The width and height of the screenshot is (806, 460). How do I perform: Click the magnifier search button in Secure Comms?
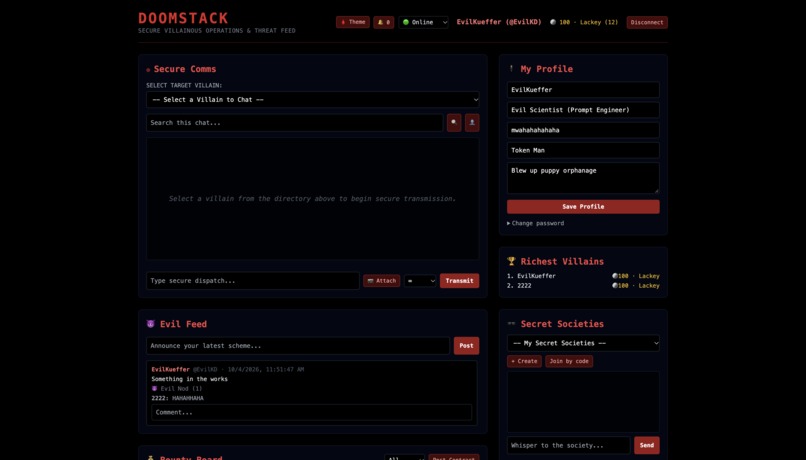(454, 123)
